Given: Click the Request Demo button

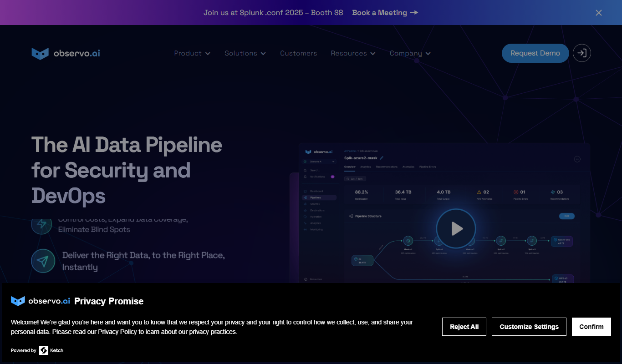Looking at the screenshot, I should [535, 53].
